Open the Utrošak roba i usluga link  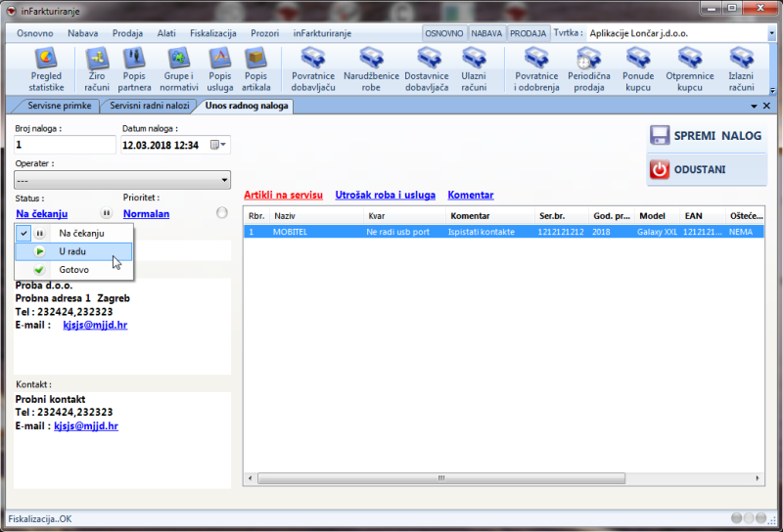tap(384, 196)
